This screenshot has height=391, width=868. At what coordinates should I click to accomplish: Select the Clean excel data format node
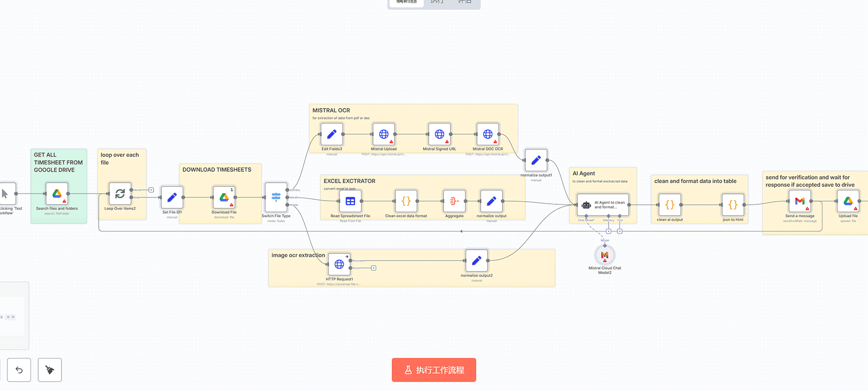click(x=406, y=201)
